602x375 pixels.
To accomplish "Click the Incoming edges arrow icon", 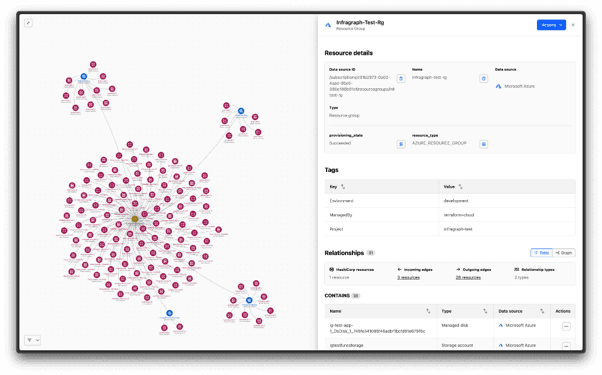I will [x=399, y=269].
